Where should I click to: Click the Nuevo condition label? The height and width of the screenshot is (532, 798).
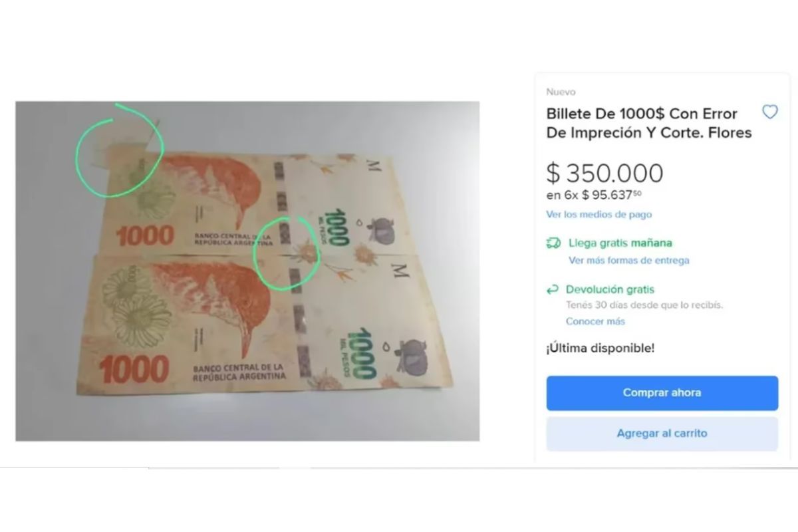(x=561, y=92)
